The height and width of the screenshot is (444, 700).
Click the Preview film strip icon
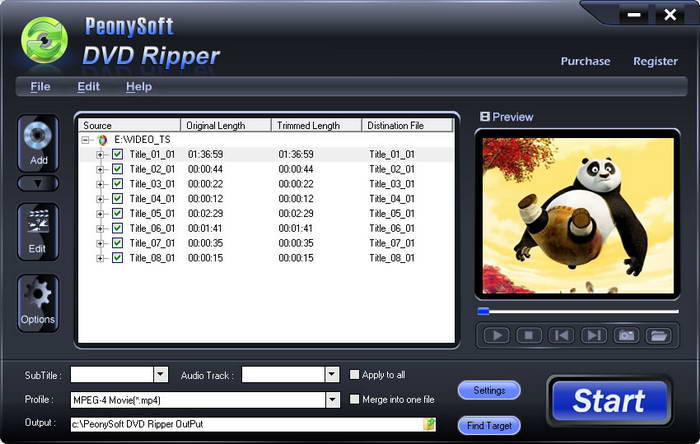click(x=485, y=117)
